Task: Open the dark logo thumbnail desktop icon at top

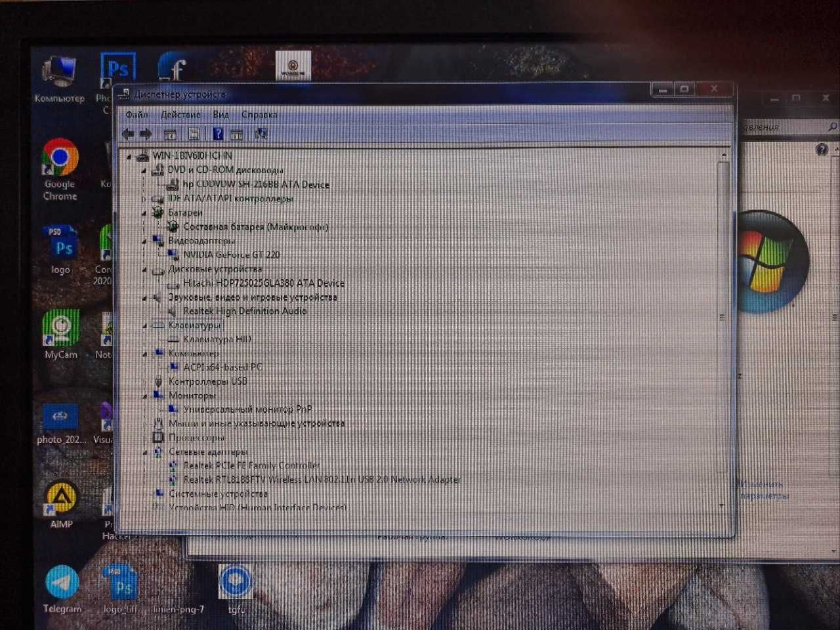Action: 293,65
